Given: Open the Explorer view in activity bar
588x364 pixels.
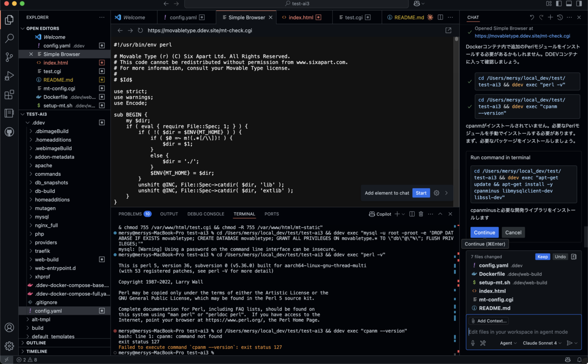Looking at the screenshot, I should [x=9, y=20].
